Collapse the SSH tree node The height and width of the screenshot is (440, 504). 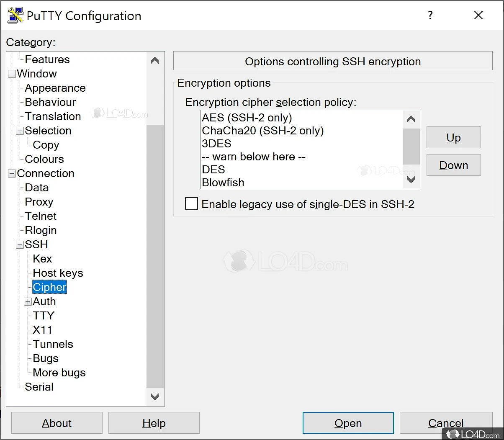(20, 245)
